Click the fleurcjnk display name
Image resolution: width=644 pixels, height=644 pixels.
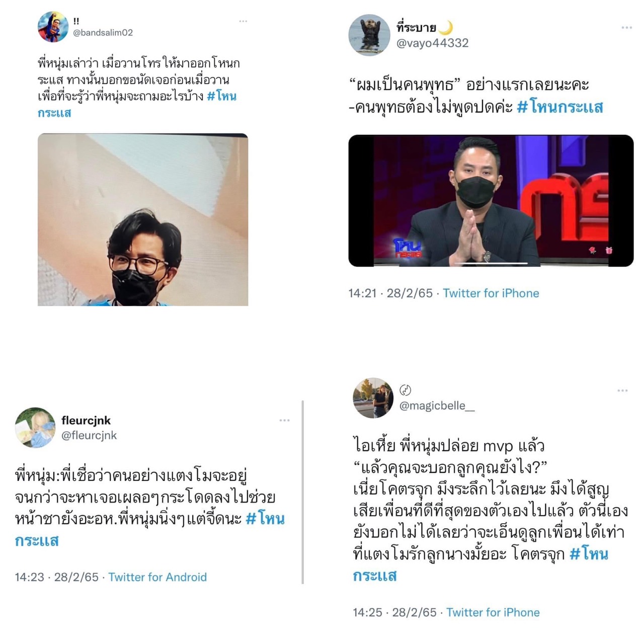point(86,421)
